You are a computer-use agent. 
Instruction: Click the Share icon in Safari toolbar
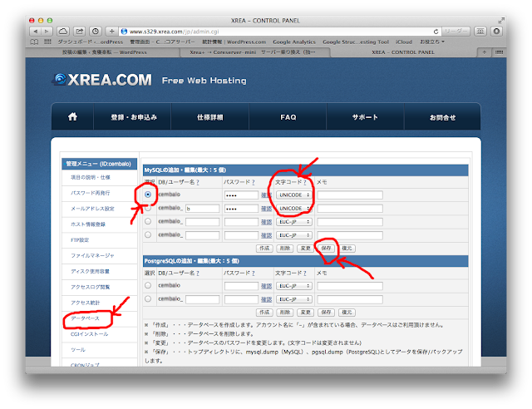point(80,32)
